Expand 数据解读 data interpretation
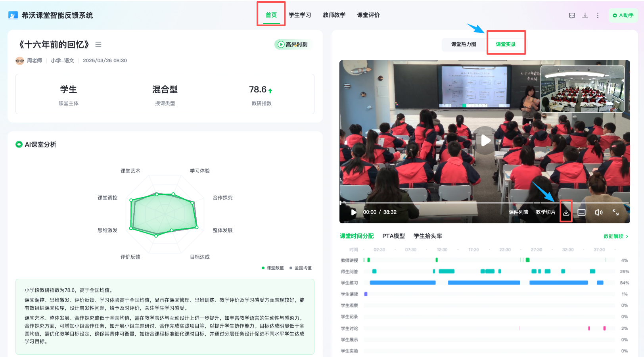 (615, 236)
